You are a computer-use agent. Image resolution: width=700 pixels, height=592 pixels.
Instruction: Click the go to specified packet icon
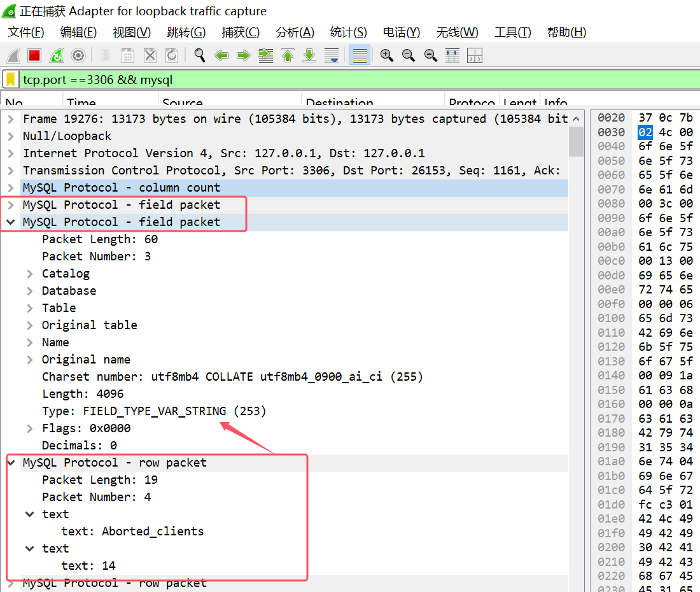click(x=265, y=56)
